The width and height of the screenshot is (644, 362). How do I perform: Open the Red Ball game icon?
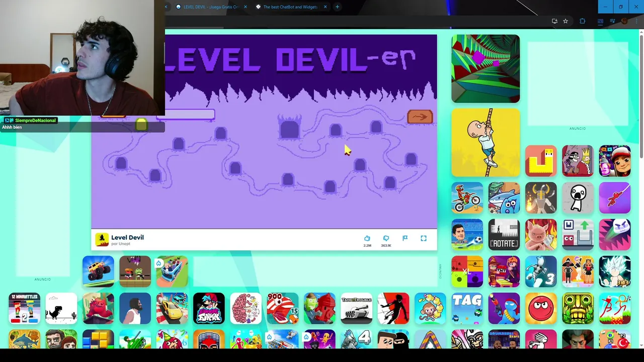(x=541, y=308)
